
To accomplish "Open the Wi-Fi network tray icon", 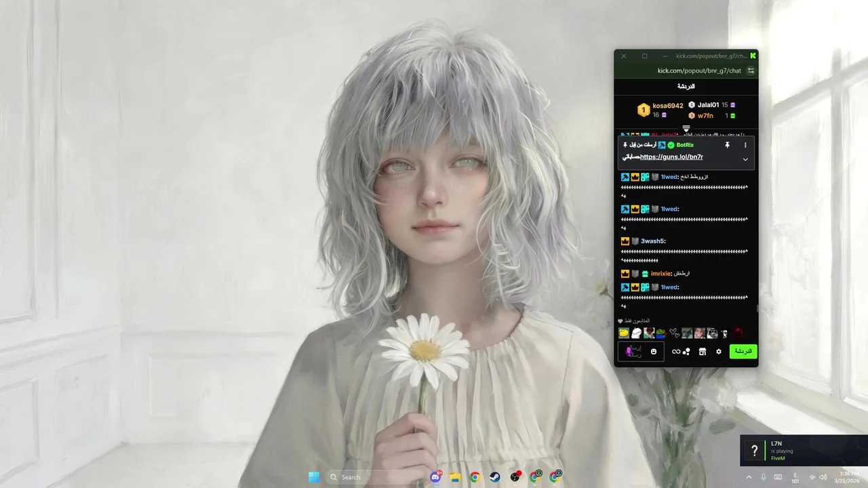I will coord(812,477).
